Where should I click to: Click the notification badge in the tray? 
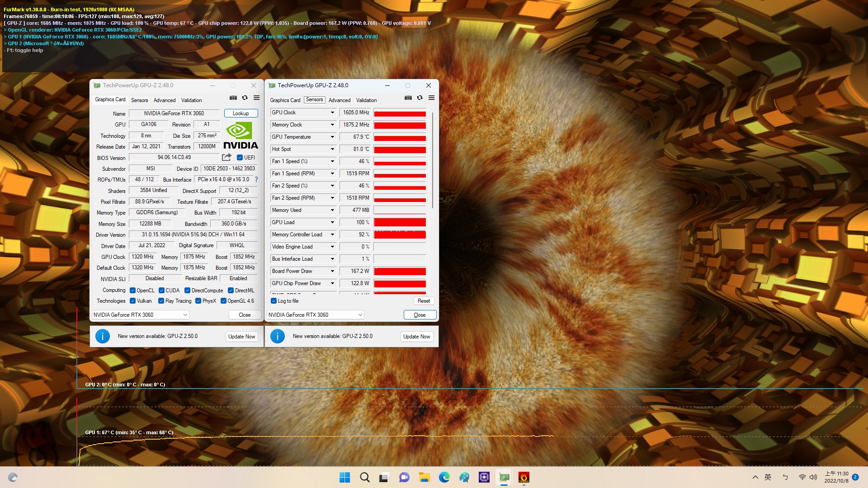point(855,477)
